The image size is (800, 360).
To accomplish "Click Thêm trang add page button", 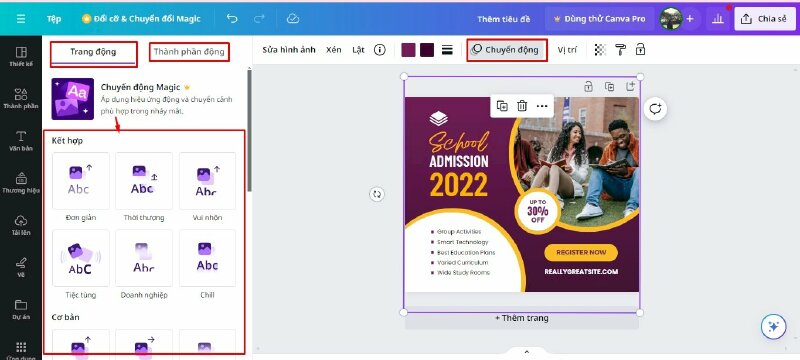I will pos(521,318).
